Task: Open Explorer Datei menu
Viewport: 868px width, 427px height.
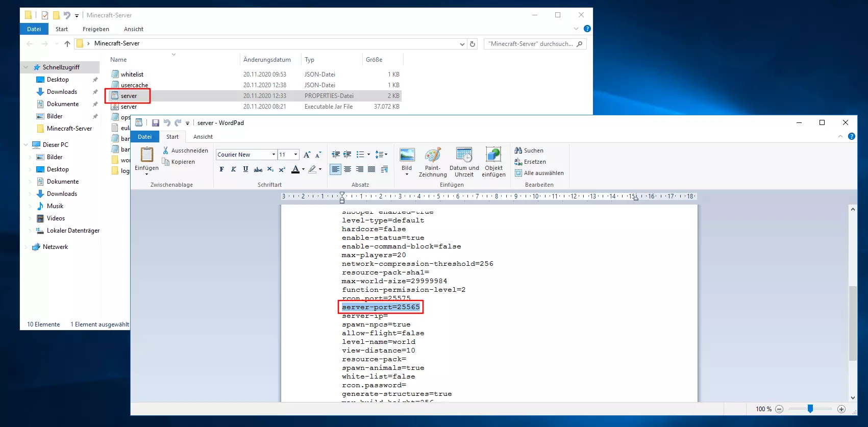Action: click(x=34, y=29)
